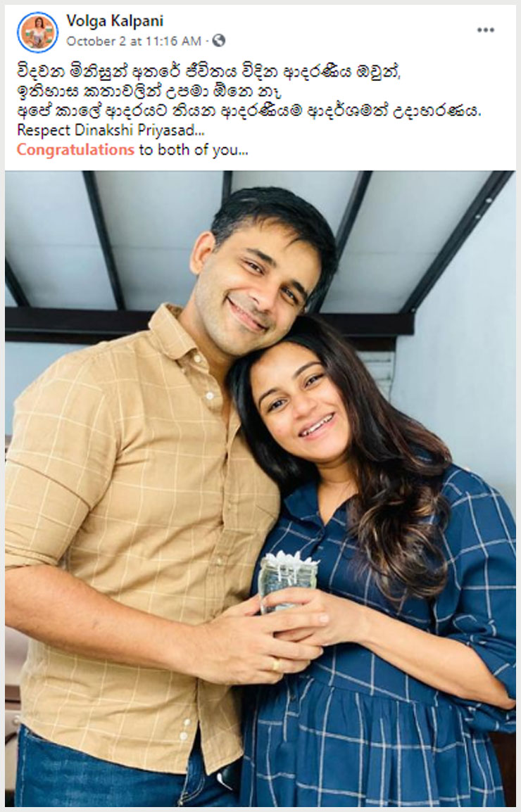
Task: Click the second Sinhala line of the post
Action: (x=149, y=91)
